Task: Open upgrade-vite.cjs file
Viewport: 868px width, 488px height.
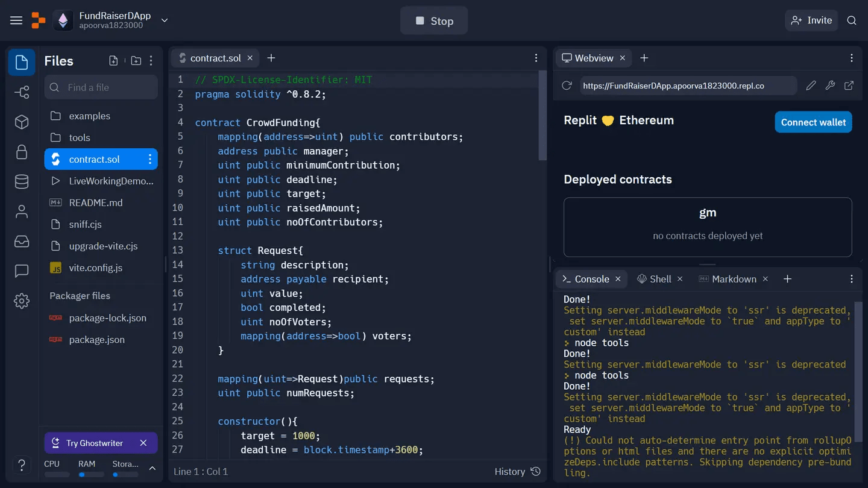Action: (101, 246)
